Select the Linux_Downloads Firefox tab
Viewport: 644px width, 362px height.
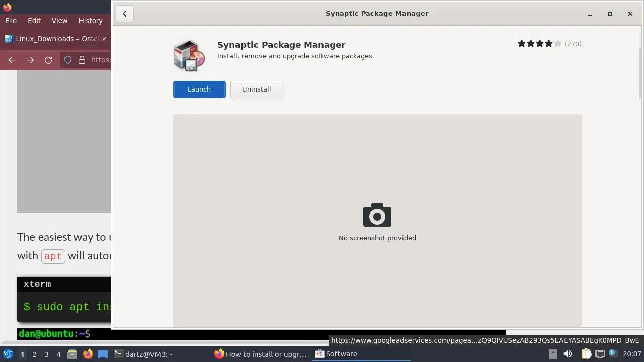(56, 39)
